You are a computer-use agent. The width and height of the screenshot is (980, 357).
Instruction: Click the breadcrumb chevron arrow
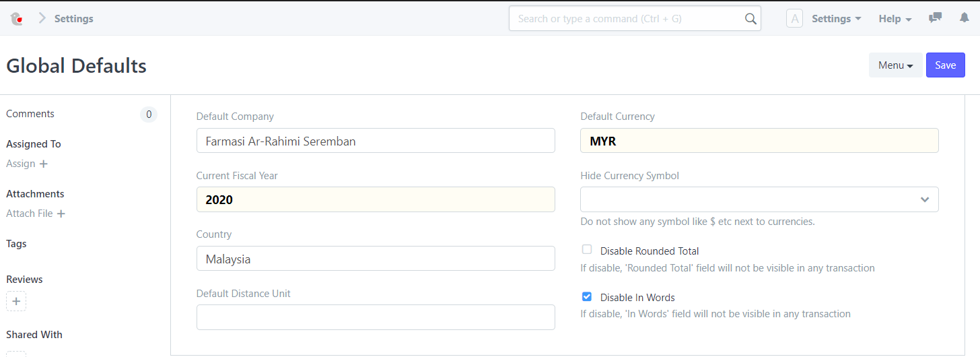point(42,18)
